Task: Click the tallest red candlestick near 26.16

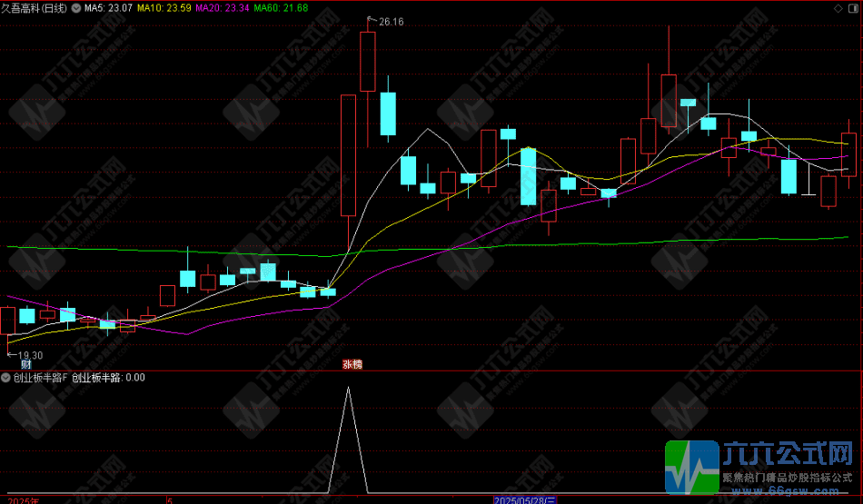Action: point(367,62)
